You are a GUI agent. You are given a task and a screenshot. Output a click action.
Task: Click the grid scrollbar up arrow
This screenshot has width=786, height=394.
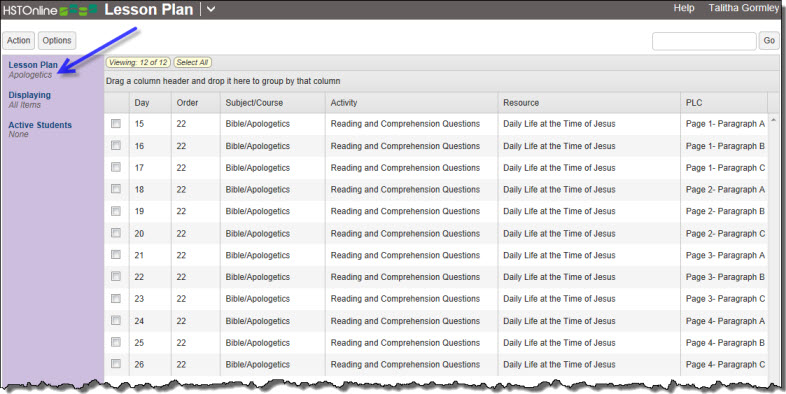click(773, 120)
